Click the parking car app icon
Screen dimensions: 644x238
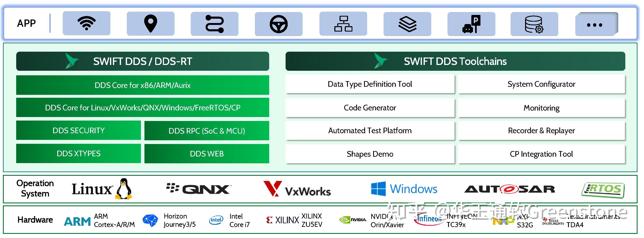[x=471, y=24]
